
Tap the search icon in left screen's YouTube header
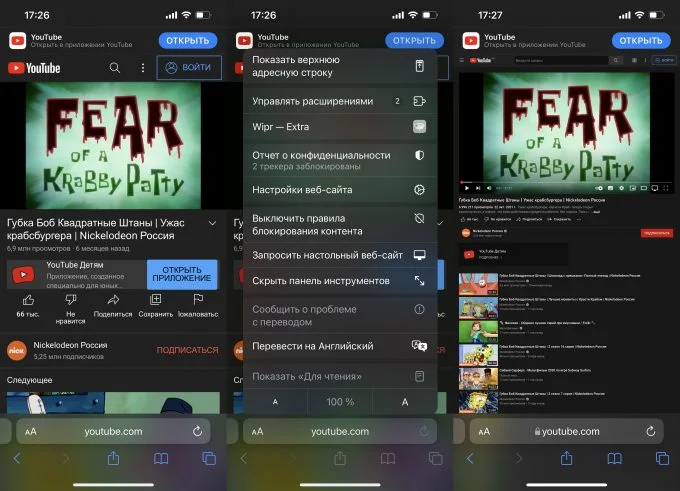pyautogui.click(x=114, y=68)
